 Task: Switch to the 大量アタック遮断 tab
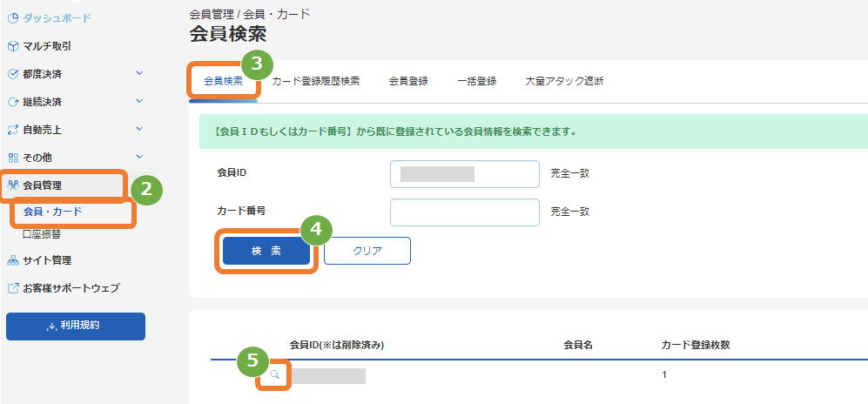click(564, 81)
